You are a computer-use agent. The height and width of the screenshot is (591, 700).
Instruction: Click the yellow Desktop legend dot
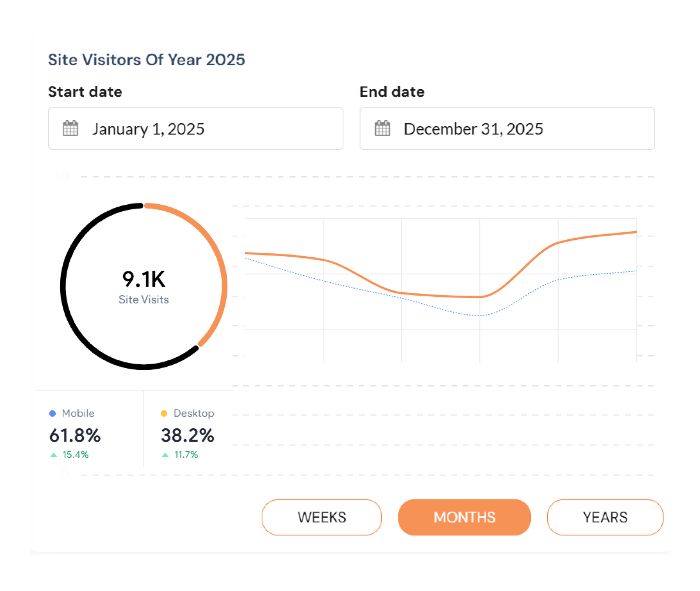pos(164,413)
